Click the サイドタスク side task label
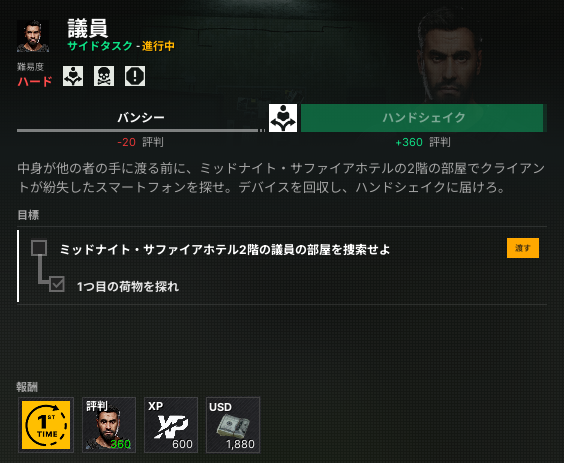 [x=100, y=46]
